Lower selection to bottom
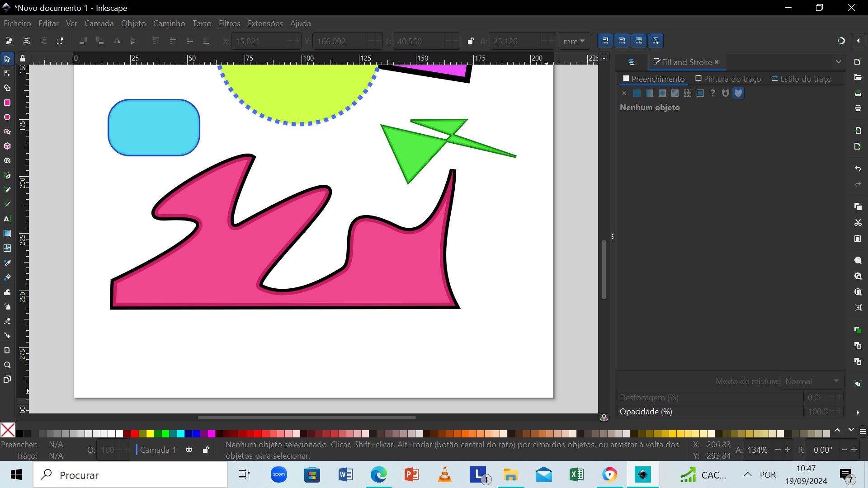Viewport: 868px width, 488px height. pos(206,41)
